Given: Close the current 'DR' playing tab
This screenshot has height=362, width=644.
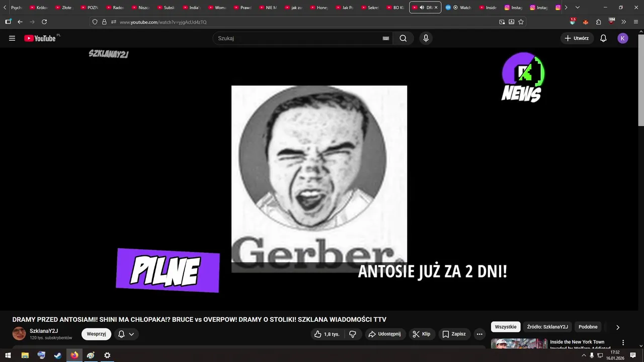Looking at the screenshot, I should [x=436, y=8].
